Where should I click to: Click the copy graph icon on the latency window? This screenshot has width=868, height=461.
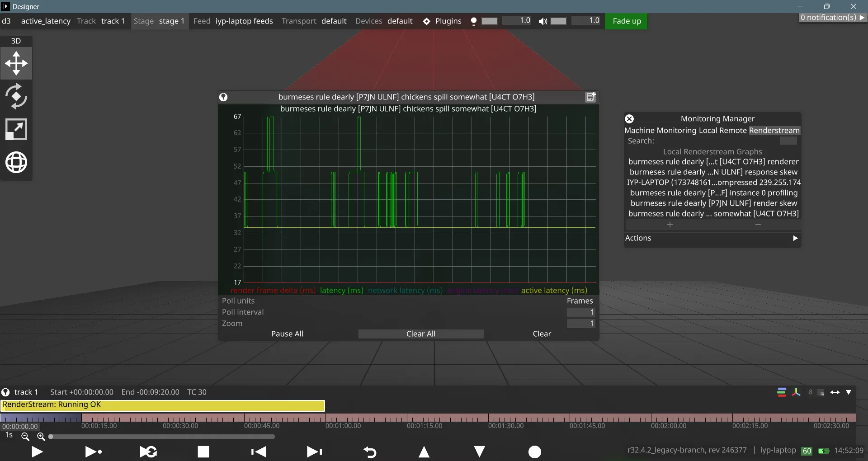(x=590, y=97)
